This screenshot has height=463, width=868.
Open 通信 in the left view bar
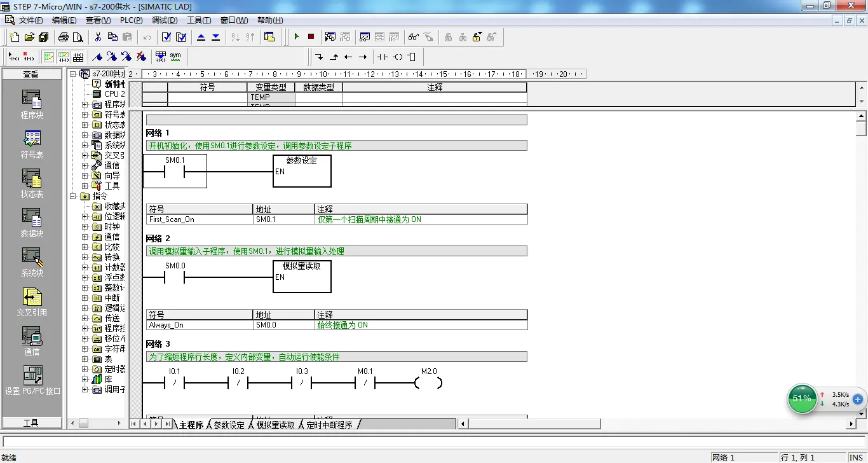tap(32, 342)
